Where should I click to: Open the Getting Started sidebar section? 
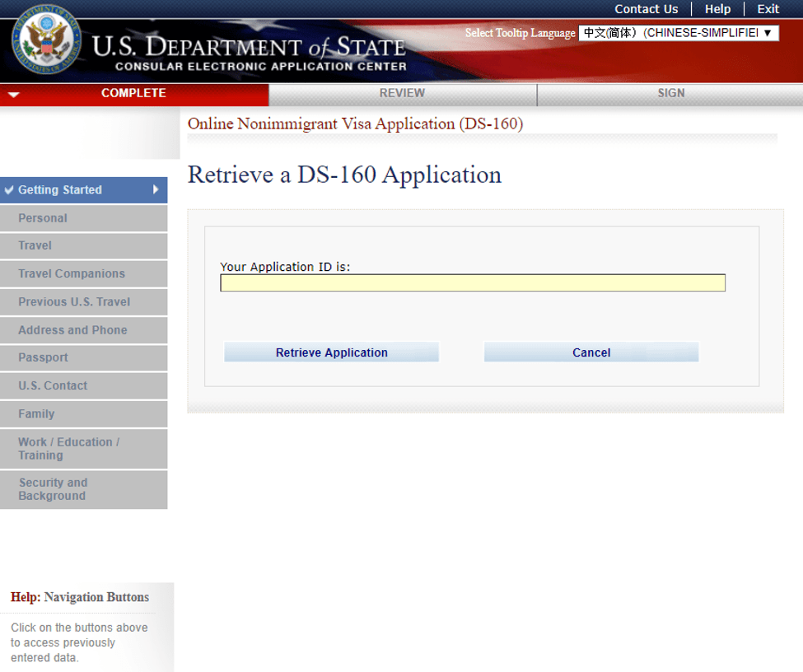point(83,190)
